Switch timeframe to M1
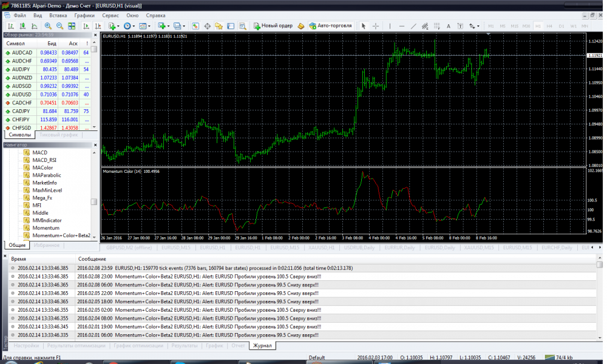 [x=491, y=26]
